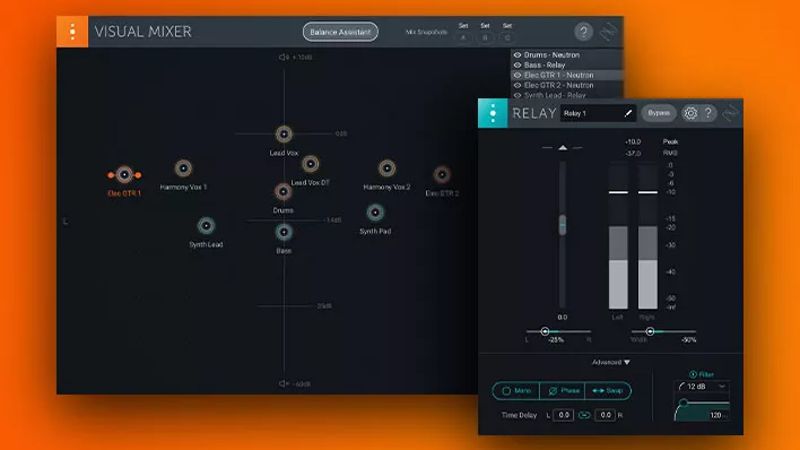Select Drums - Neutron in track list
This screenshot has height=450, width=800.
567,55
